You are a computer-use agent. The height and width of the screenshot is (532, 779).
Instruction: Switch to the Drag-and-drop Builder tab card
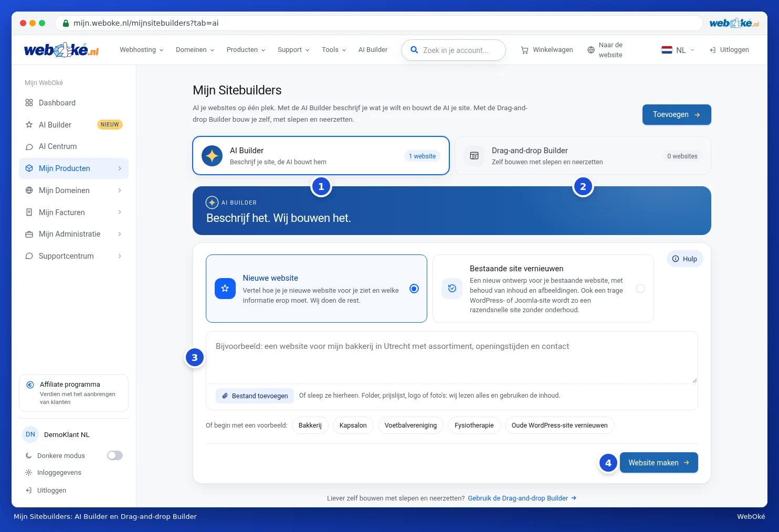coord(583,156)
